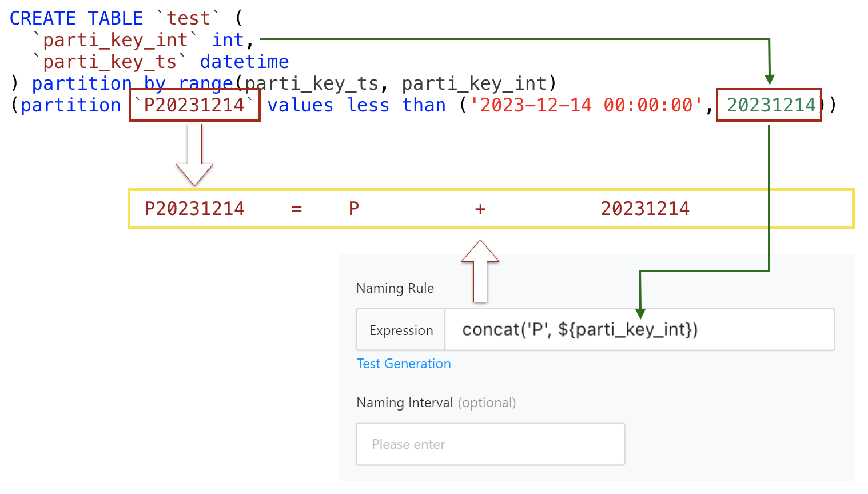
Task: Click the red hollow upward arrow
Action: [480, 270]
